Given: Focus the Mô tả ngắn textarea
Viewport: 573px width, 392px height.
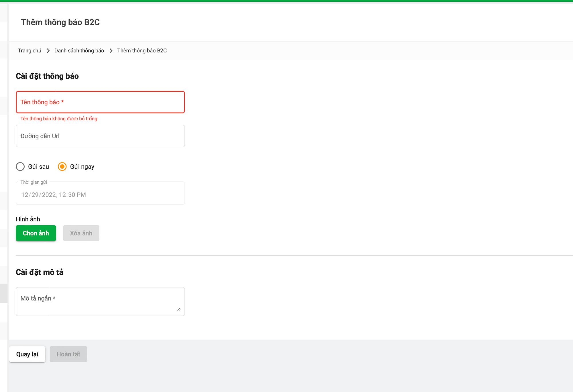Looking at the screenshot, I should pyautogui.click(x=100, y=301).
